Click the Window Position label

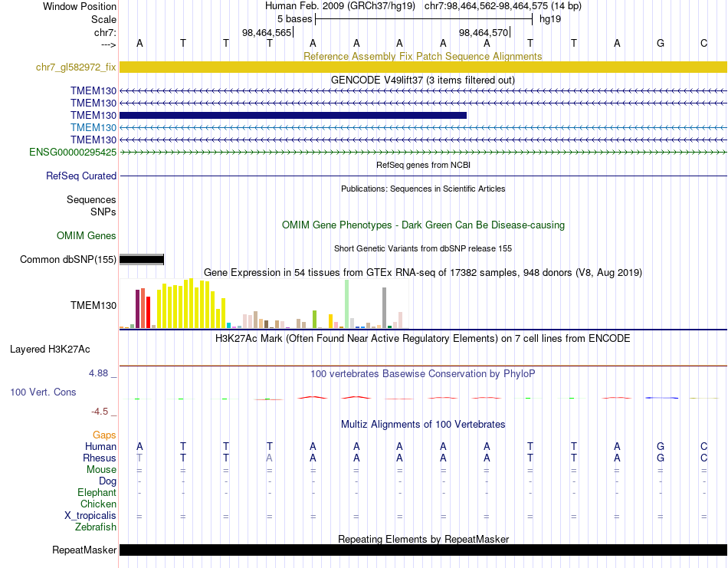[80, 6]
